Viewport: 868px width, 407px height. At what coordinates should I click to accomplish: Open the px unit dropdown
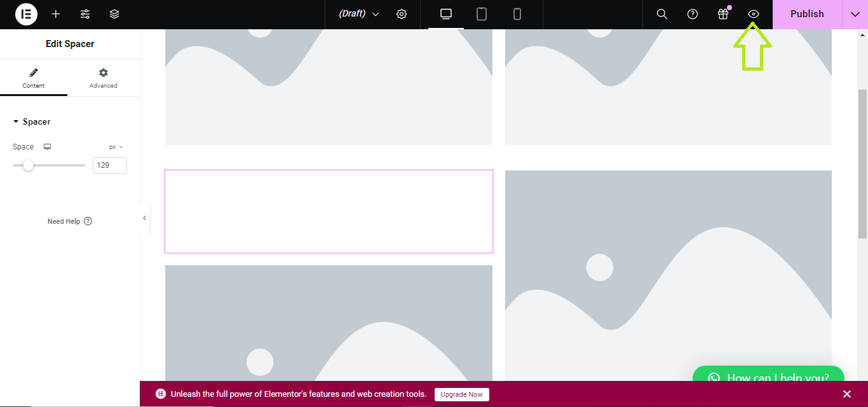(x=116, y=147)
